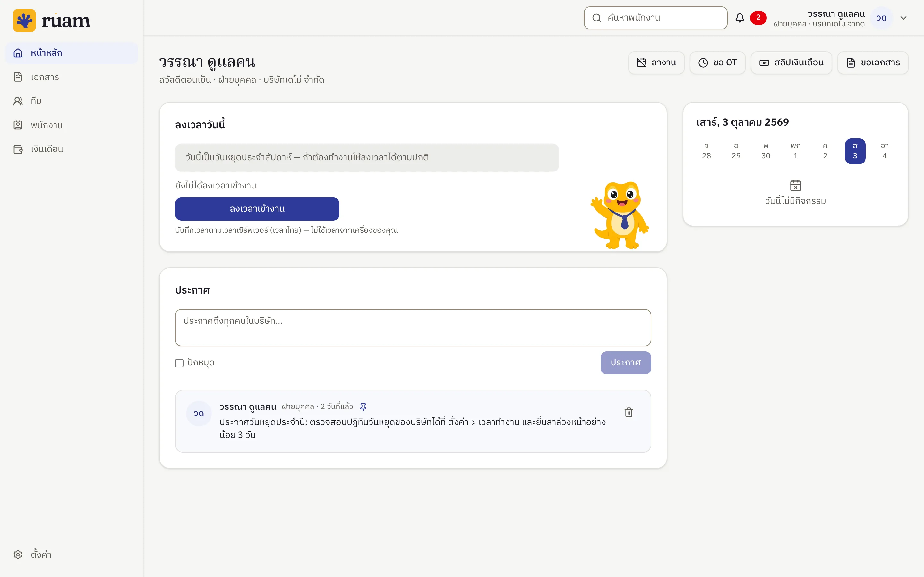This screenshot has height=577, width=924.
Task: Click the ruam logo icon
Action: coord(24,20)
